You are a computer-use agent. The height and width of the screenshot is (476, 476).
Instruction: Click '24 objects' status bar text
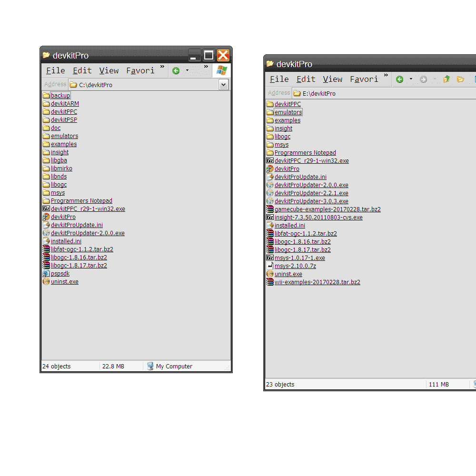tap(57, 366)
